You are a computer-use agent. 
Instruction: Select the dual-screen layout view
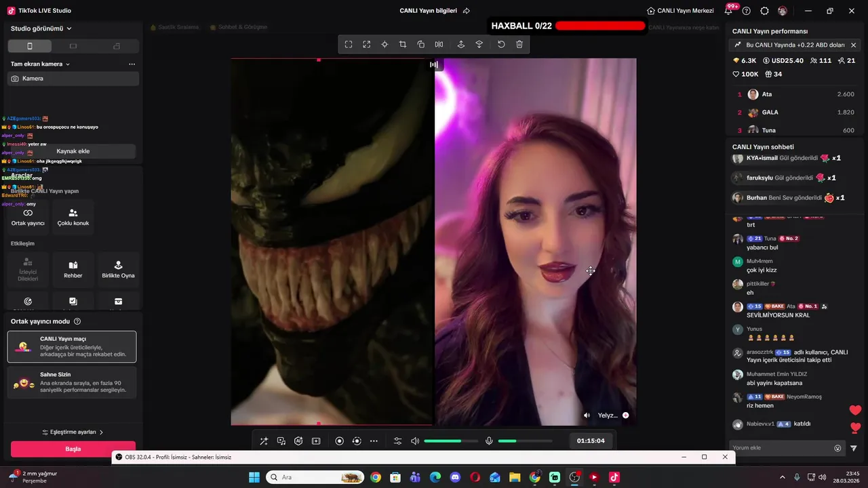(x=117, y=46)
